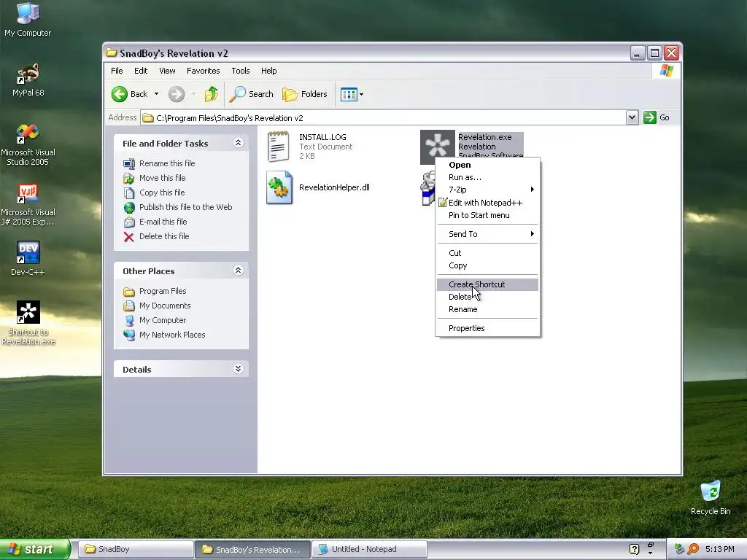The height and width of the screenshot is (560, 747).
Task: Open the Recycle Bin
Action: click(711, 498)
